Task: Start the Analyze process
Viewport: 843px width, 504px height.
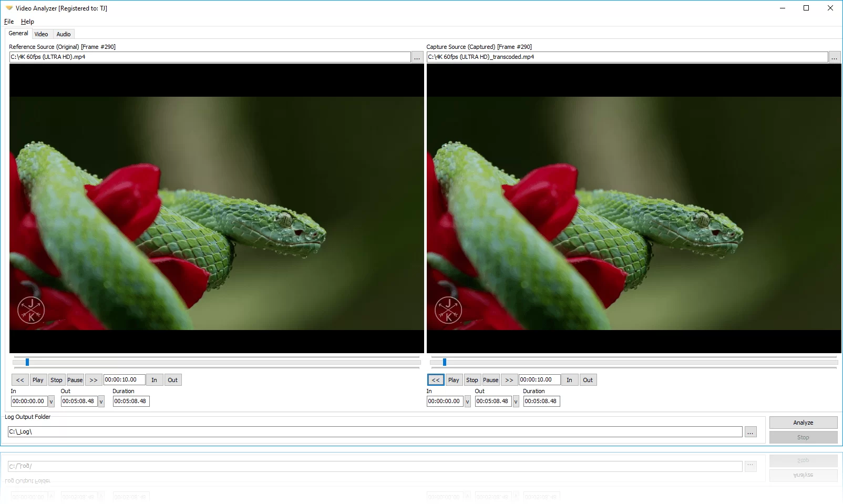Action: tap(803, 422)
